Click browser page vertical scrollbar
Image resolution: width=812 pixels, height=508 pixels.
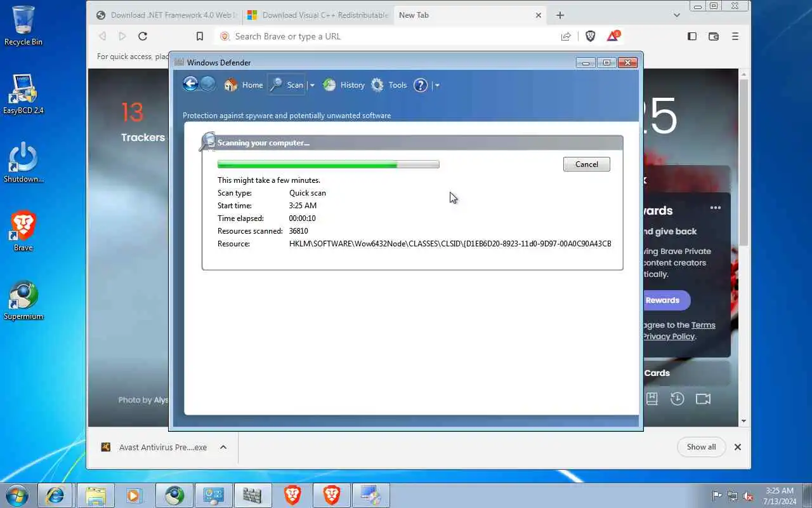coord(743,163)
